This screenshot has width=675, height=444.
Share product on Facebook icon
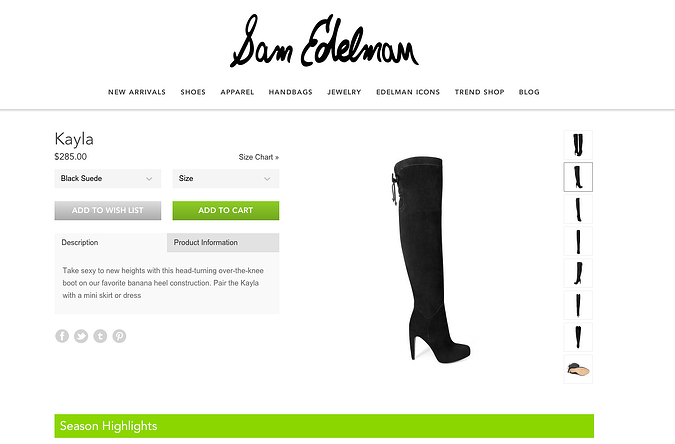click(62, 336)
